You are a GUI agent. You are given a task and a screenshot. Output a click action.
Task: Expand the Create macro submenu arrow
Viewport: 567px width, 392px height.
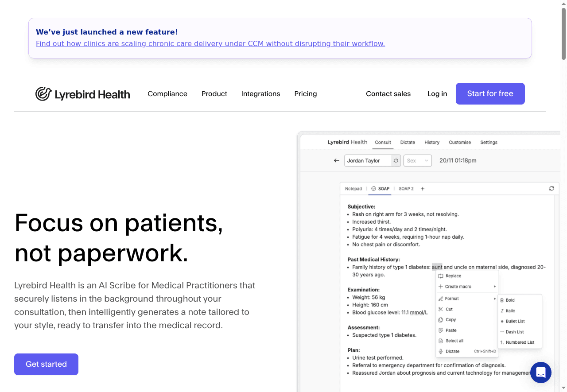click(x=494, y=287)
